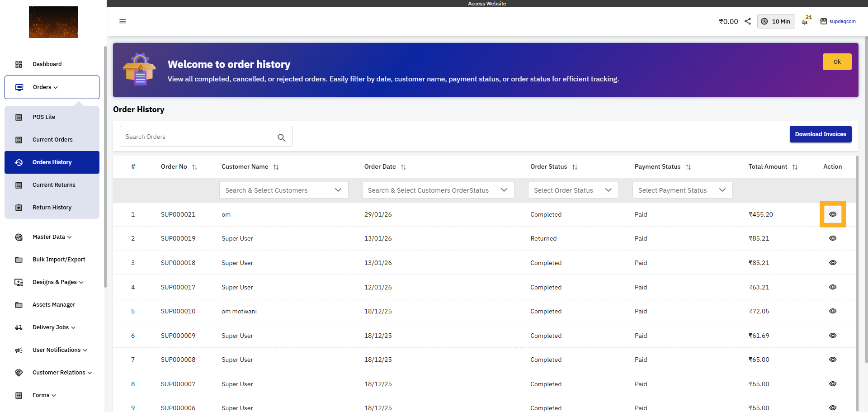Viewport: 868px width, 412px height.
Task: Click the Download Invoices button
Action: coord(820,134)
